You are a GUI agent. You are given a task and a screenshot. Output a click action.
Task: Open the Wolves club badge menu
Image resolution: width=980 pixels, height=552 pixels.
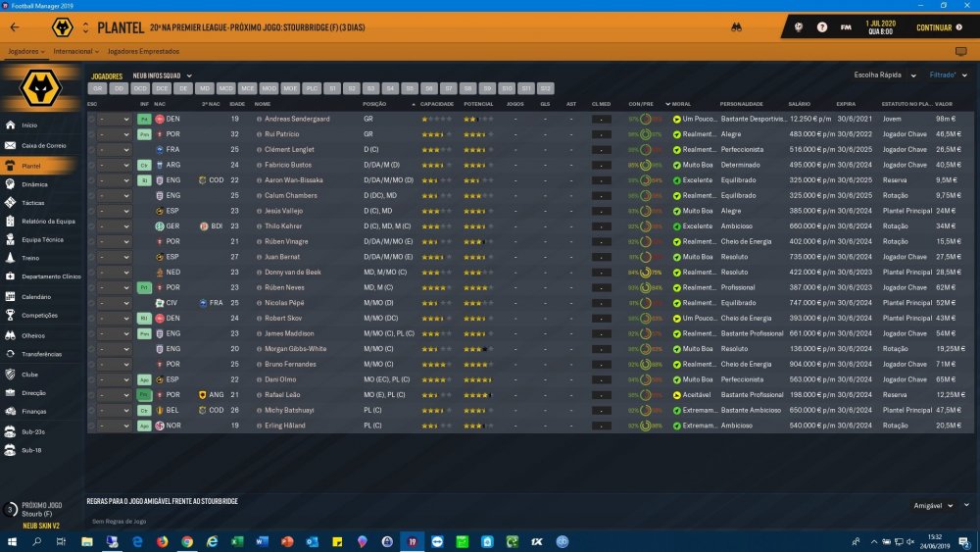tap(62, 27)
